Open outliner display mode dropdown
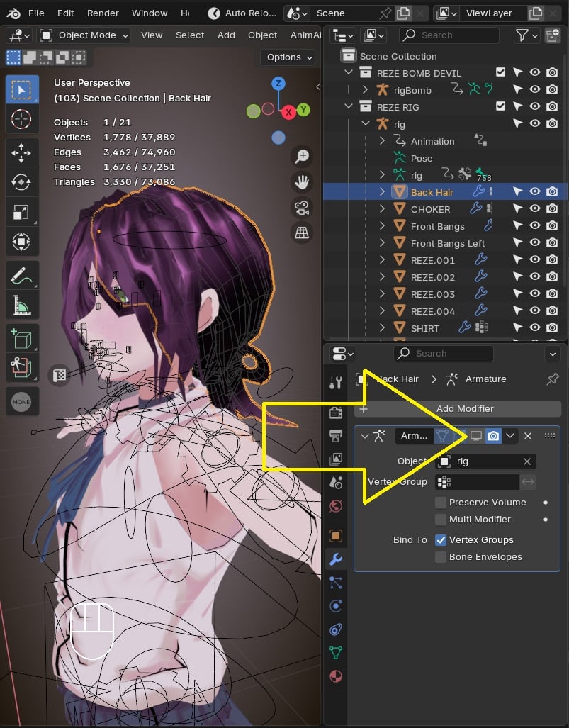 (x=344, y=35)
